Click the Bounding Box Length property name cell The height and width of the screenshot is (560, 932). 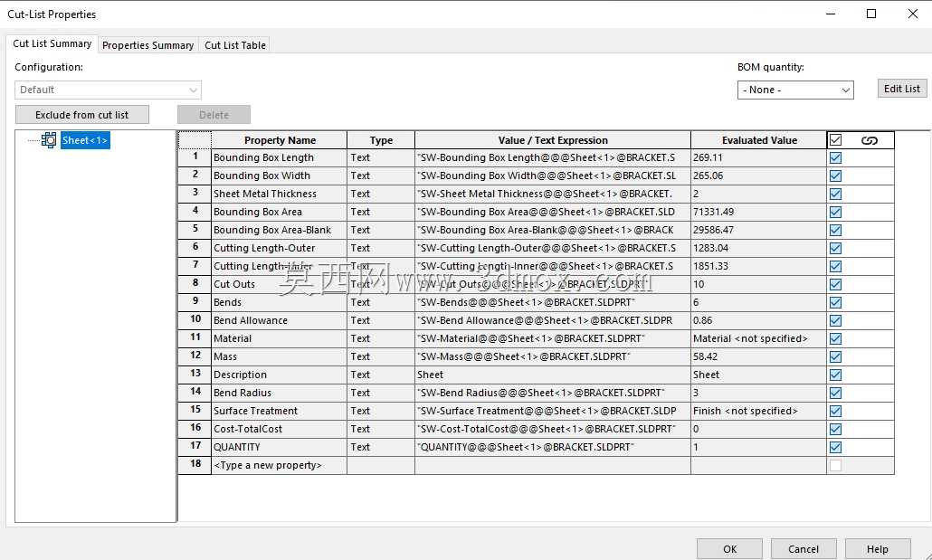click(x=279, y=157)
